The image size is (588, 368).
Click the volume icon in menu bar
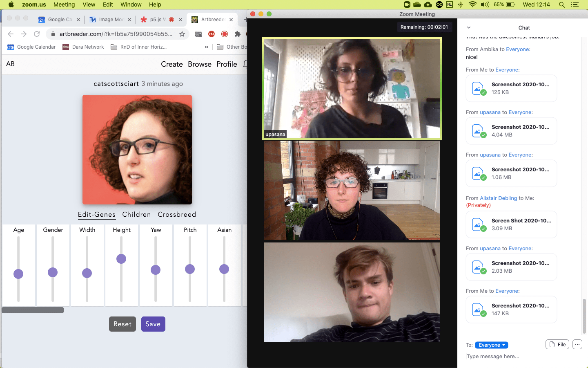[485, 4]
